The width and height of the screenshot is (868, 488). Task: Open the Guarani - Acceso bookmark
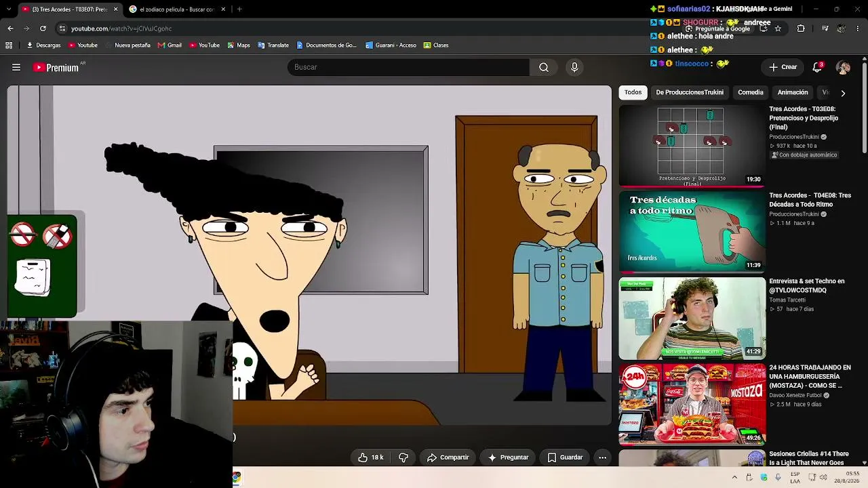coord(391,45)
